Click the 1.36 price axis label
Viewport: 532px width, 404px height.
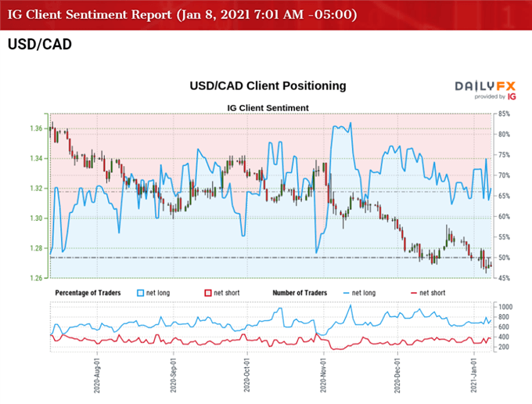tap(36, 128)
